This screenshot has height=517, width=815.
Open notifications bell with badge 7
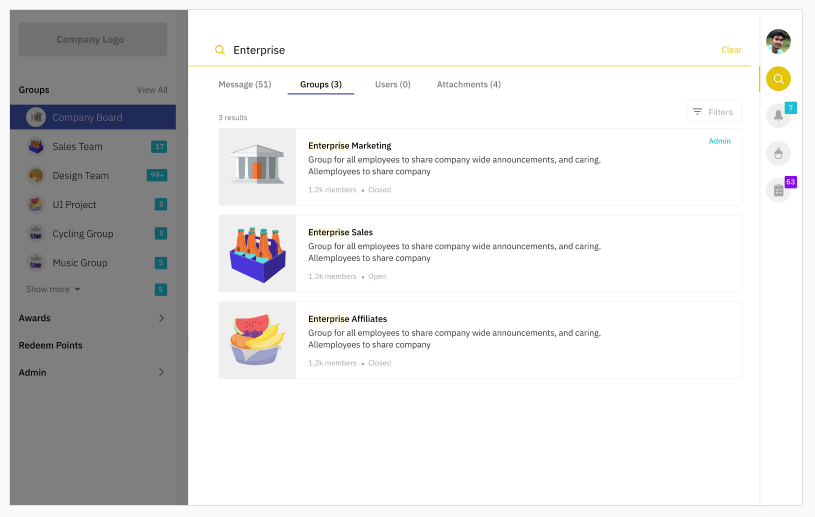(x=778, y=115)
